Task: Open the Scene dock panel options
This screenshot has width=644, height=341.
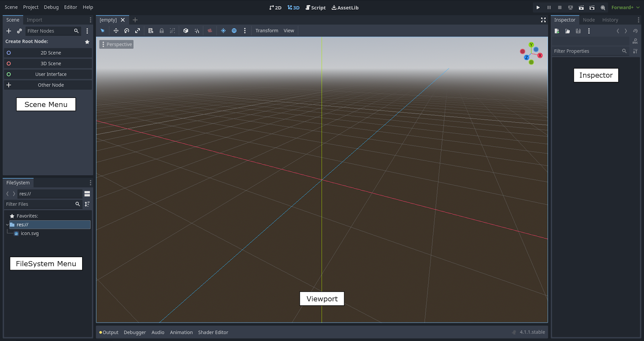Action: (x=91, y=20)
